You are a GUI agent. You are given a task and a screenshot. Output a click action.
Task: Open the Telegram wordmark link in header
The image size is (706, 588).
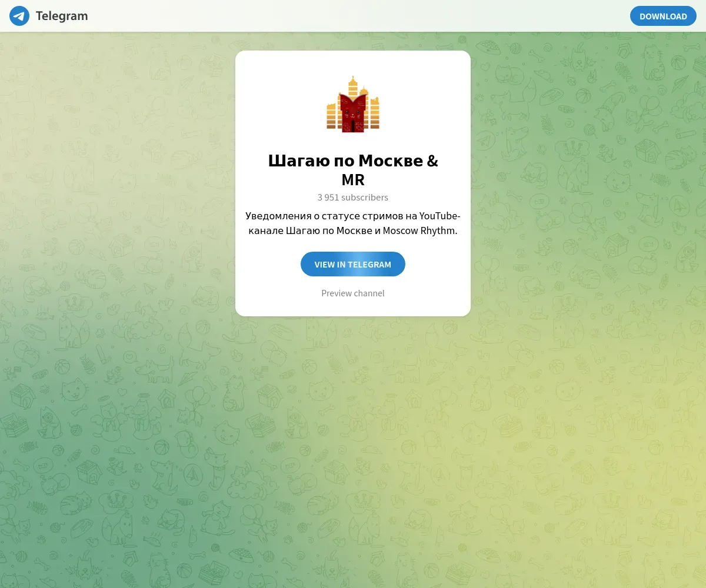(x=62, y=16)
